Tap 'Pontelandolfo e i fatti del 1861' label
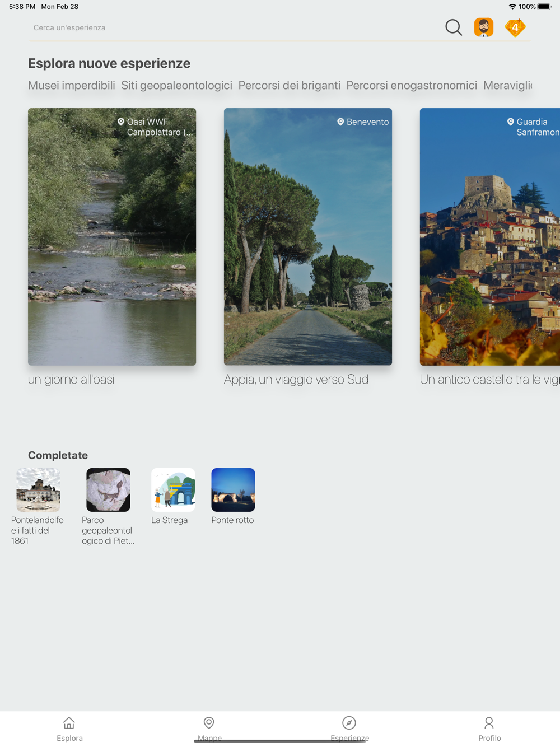This screenshot has width=560, height=747. (38, 530)
